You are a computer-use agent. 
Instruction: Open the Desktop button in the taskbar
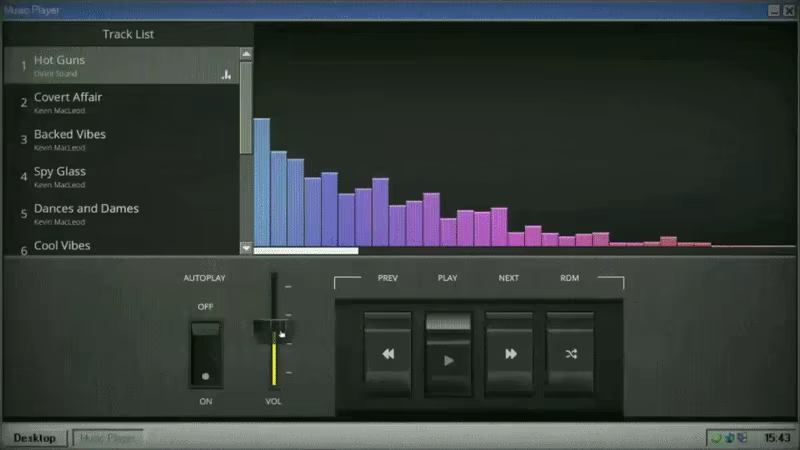pyautogui.click(x=35, y=438)
